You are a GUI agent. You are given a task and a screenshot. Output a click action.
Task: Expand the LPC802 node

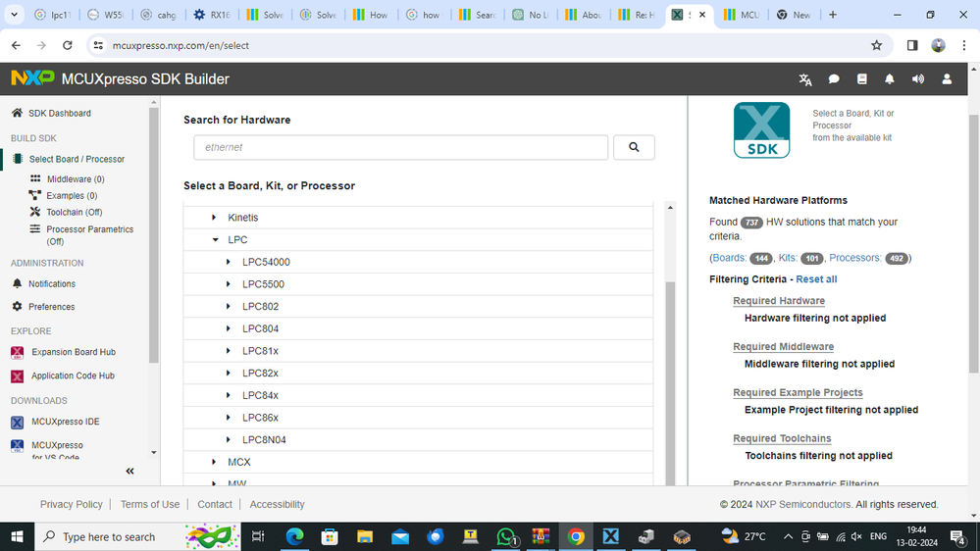coord(229,306)
